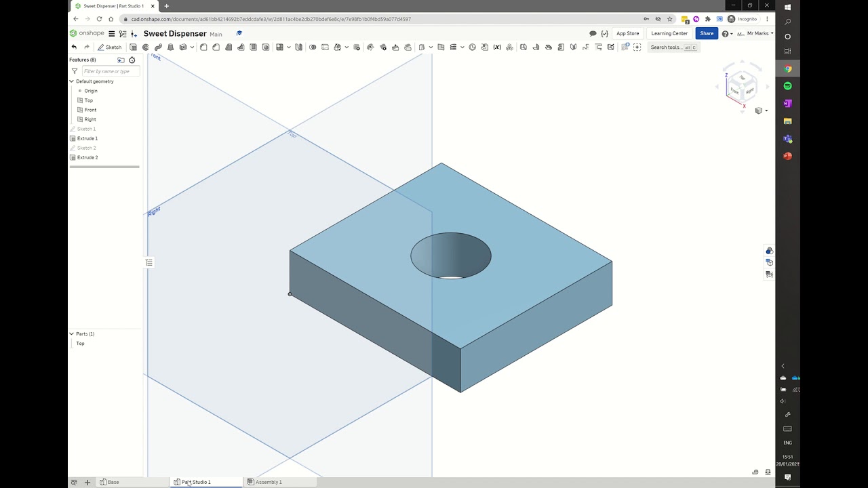Open the Onshape hamburger menu
Image resolution: width=868 pixels, height=488 pixels.
click(x=112, y=34)
